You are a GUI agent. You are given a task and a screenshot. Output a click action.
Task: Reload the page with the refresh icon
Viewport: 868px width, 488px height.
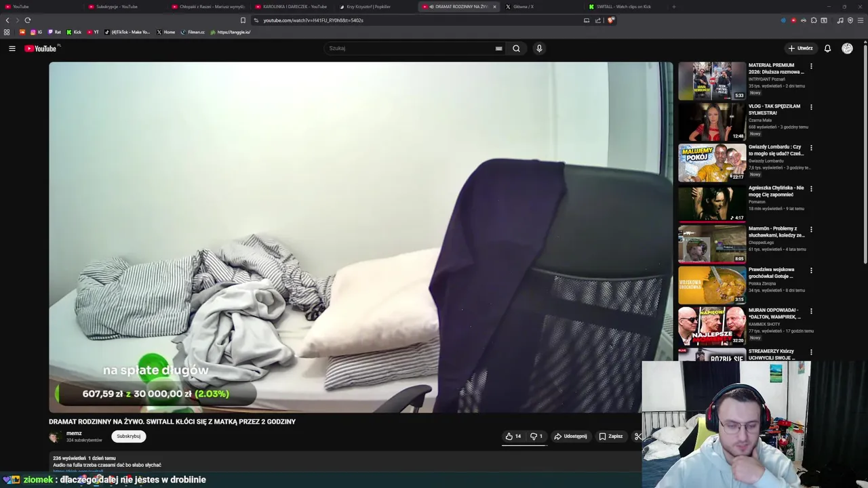(28, 20)
